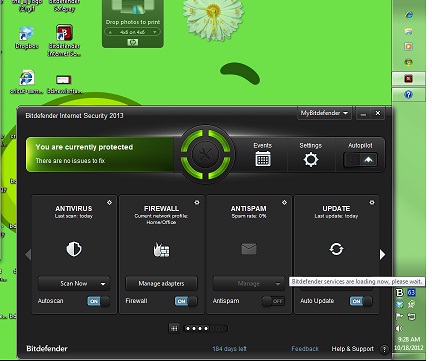Click the Manage adapters button

pyautogui.click(x=161, y=283)
